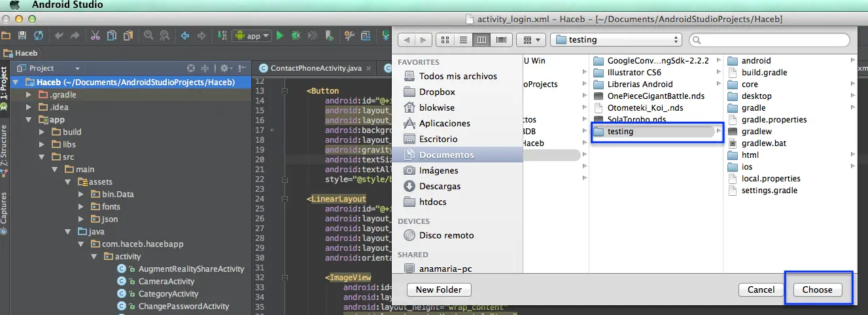The width and height of the screenshot is (868, 315).
Task: Hide Project panel with pin icon
Action: [243, 68]
